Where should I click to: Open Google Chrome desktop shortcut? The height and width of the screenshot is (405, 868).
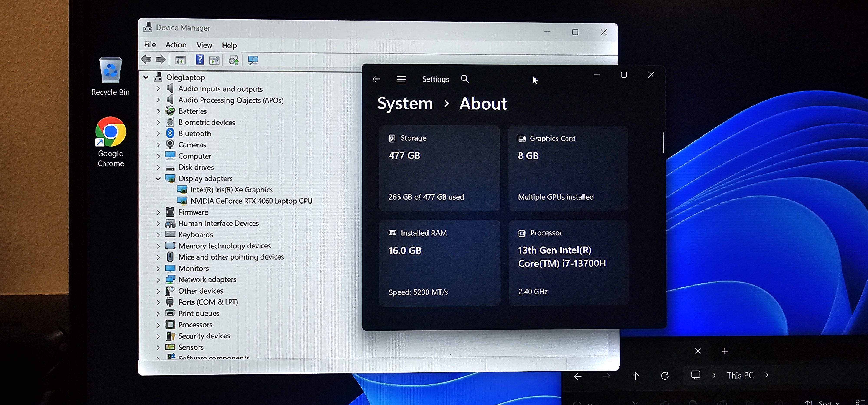[110, 141]
